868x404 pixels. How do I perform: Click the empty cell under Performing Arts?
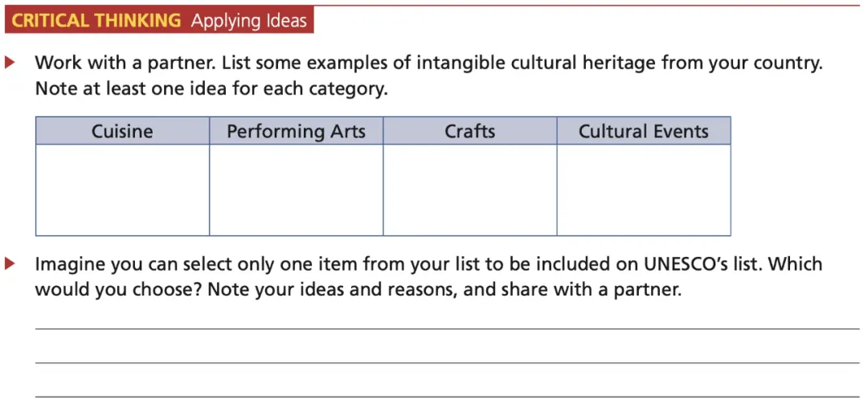(296, 190)
